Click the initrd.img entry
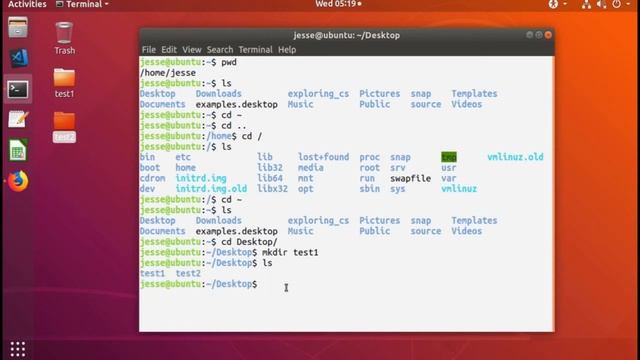Image resolution: width=640 pixels, height=360 pixels. [201, 178]
